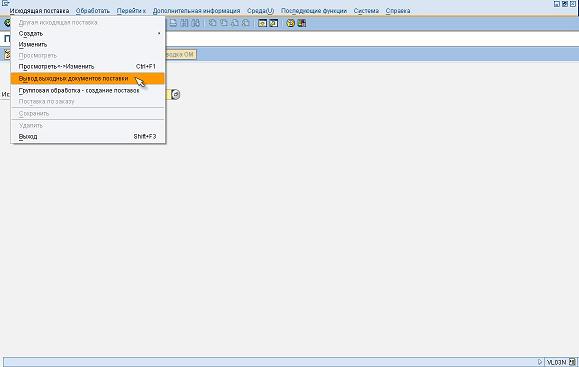This screenshot has height=367, width=579.
Task: Click greyed Другая исходящая поставка entry
Action: click(x=88, y=23)
